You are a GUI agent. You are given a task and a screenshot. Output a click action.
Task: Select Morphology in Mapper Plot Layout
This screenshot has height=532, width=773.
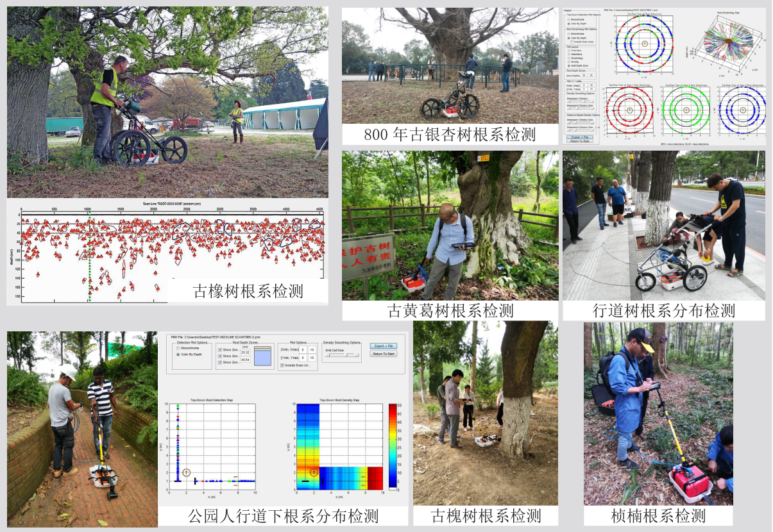[x=568, y=58]
